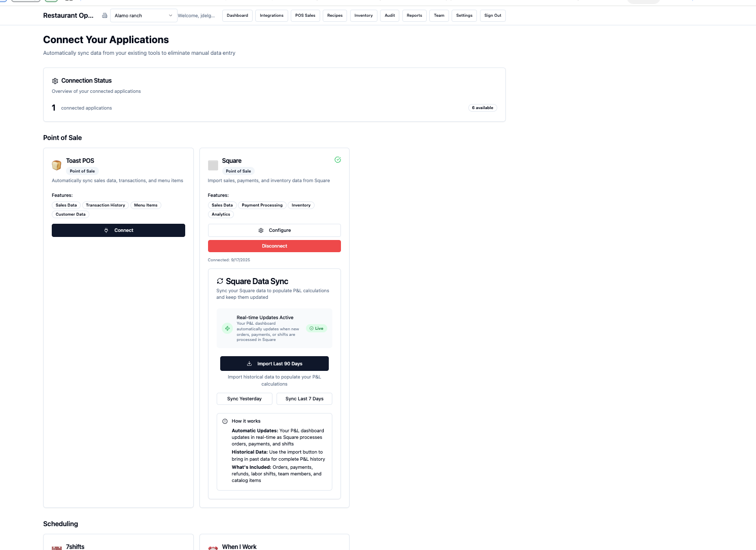Click the sync refresh icon beside Square Data Sync
Viewport: 756px width, 550px height.
(220, 281)
